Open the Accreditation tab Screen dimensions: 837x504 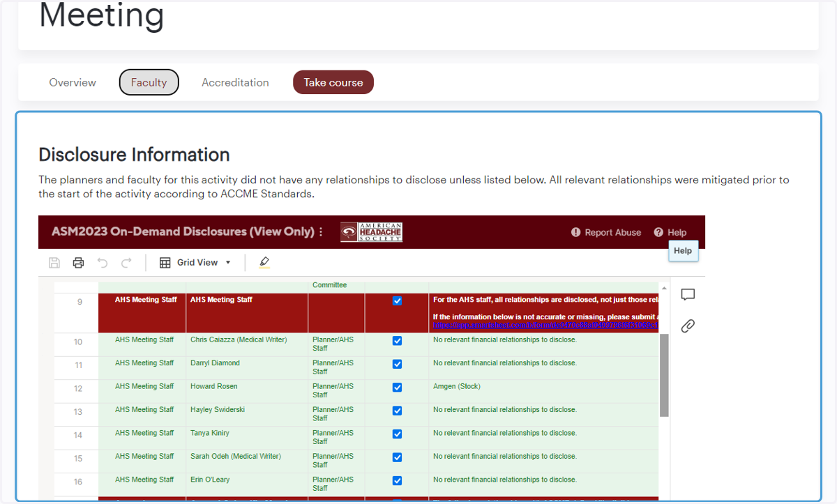[x=235, y=82]
